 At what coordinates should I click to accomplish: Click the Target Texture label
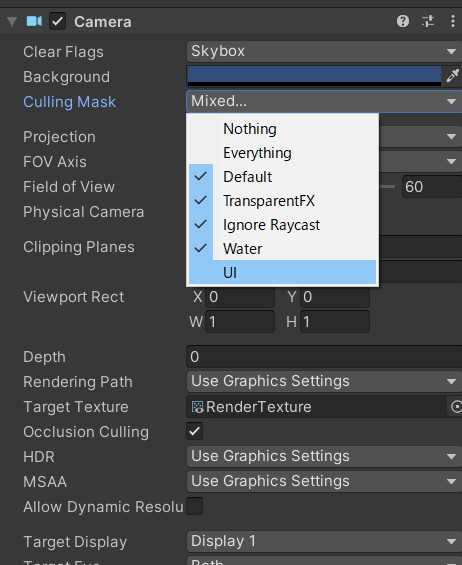76,407
